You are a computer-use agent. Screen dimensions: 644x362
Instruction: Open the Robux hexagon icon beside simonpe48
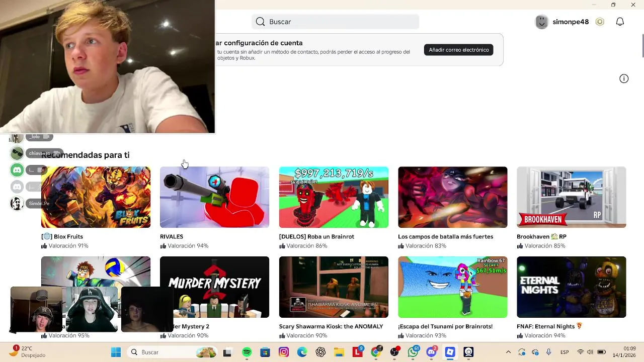click(600, 22)
